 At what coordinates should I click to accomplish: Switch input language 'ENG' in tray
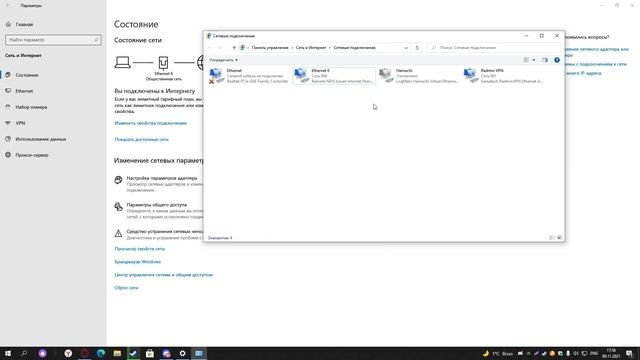tap(594, 353)
